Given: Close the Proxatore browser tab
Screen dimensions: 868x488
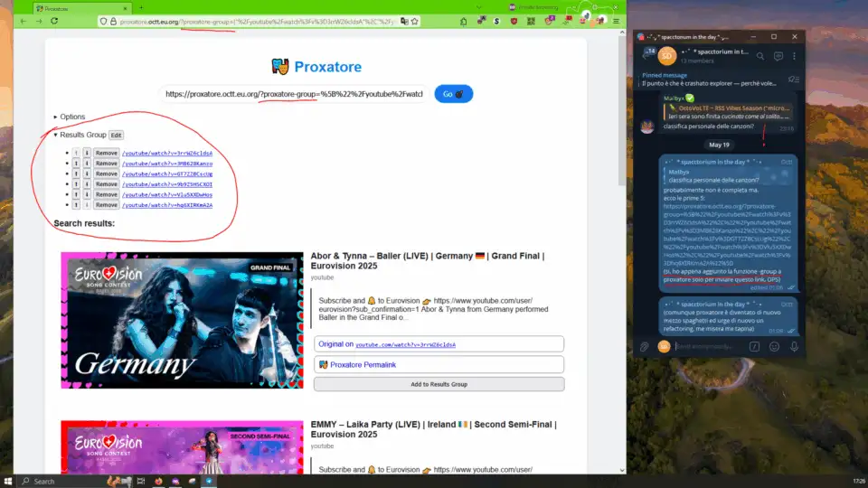Looking at the screenshot, I should click(125, 8).
